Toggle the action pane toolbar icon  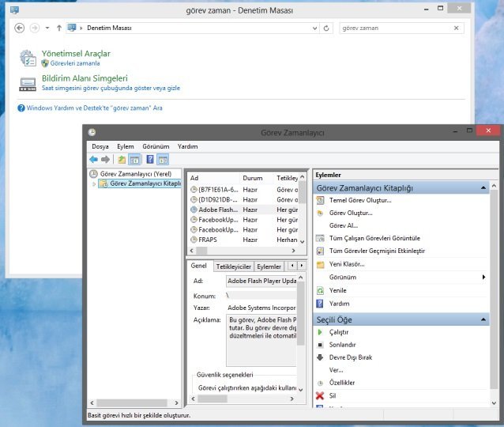pyautogui.click(x=163, y=159)
